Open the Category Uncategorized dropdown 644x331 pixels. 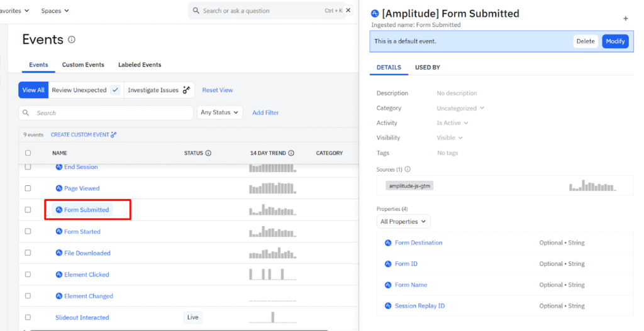[x=460, y=108]
